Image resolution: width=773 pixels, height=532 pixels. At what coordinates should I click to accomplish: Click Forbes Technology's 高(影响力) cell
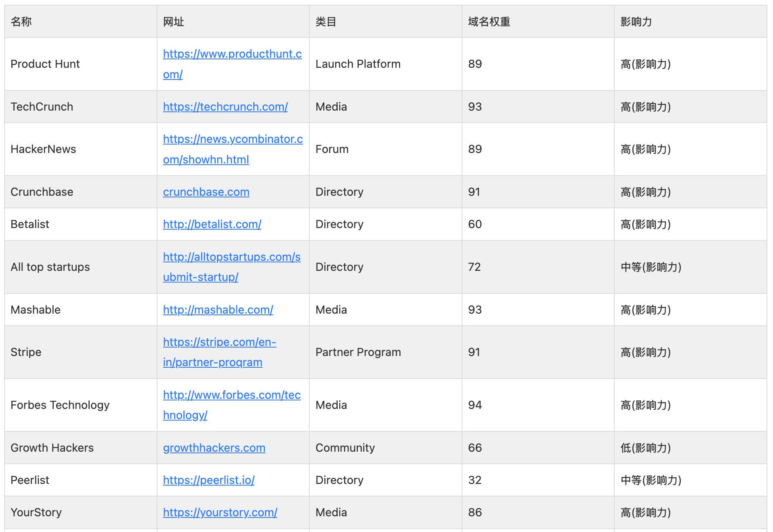click(x=691, y=405)
